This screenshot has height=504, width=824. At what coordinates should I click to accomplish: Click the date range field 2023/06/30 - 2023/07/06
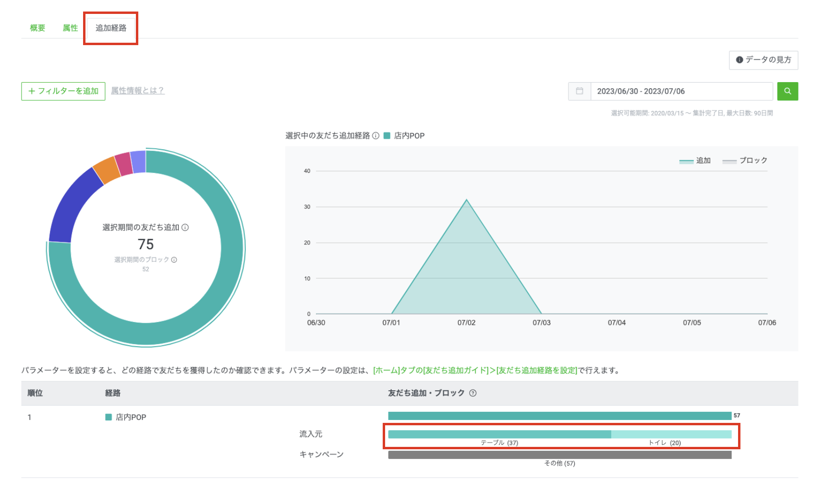click(x=681, y=91)
